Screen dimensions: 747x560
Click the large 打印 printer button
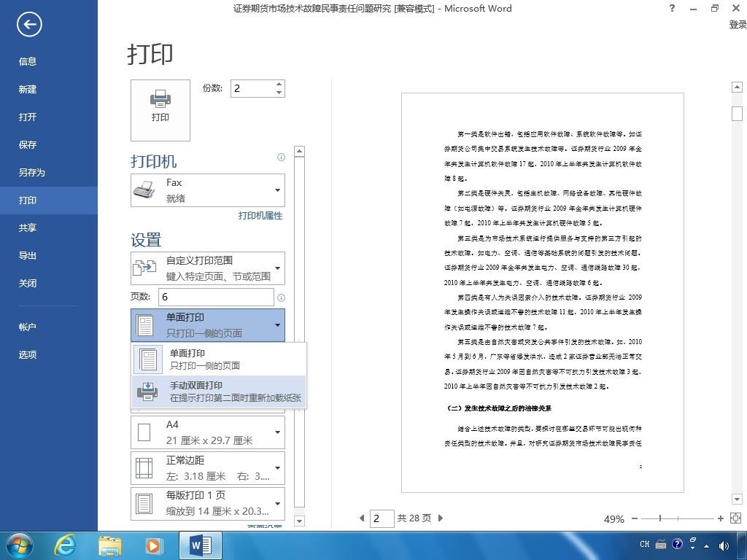[x=160, y=110]
